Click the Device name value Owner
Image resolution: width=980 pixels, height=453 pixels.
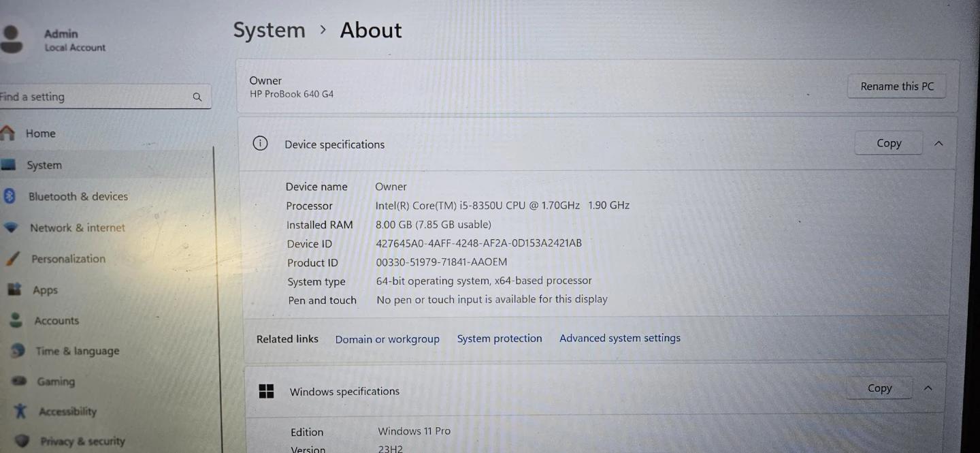pos(391,186)
